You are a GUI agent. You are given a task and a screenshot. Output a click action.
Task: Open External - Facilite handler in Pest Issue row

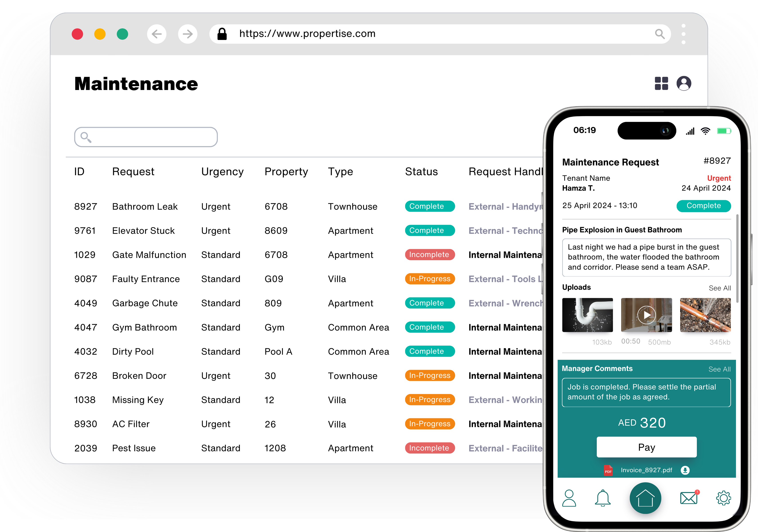tap(505, 448)
